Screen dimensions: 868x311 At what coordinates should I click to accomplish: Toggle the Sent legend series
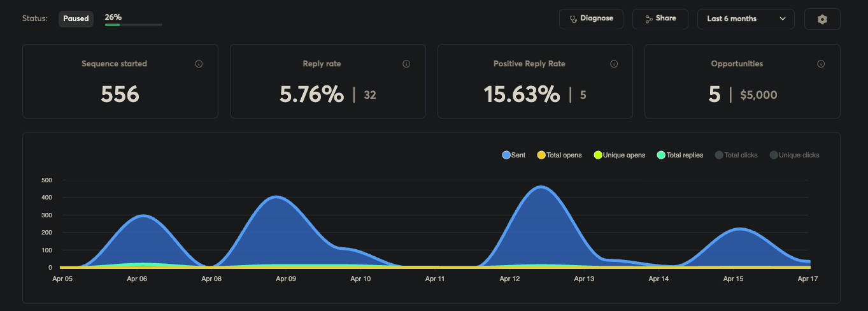514,155
